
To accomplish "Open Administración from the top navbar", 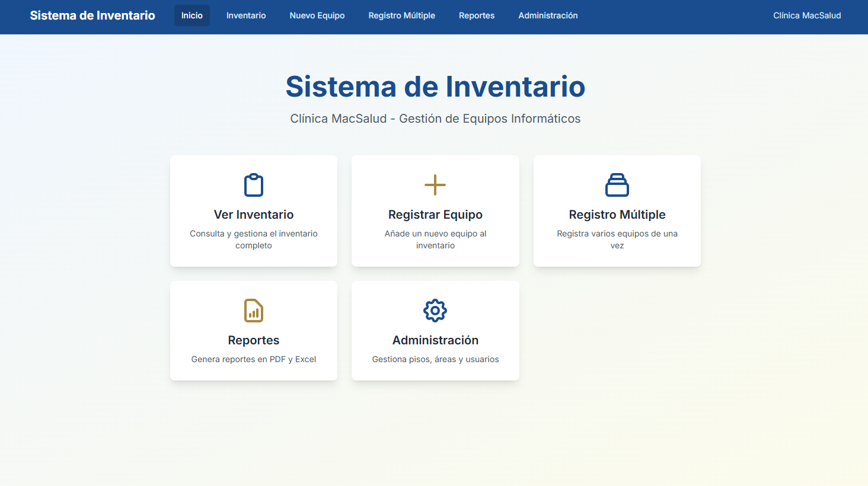I will pos(548,15).
